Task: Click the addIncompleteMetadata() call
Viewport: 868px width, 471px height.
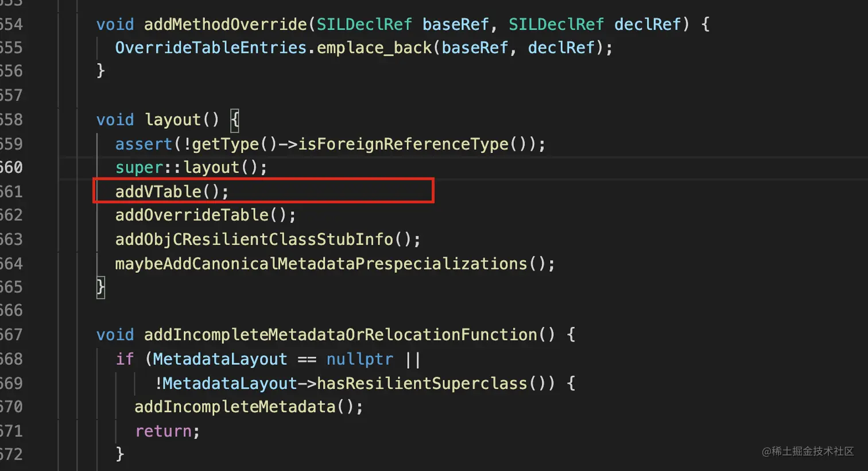Action: pos(249,407)
